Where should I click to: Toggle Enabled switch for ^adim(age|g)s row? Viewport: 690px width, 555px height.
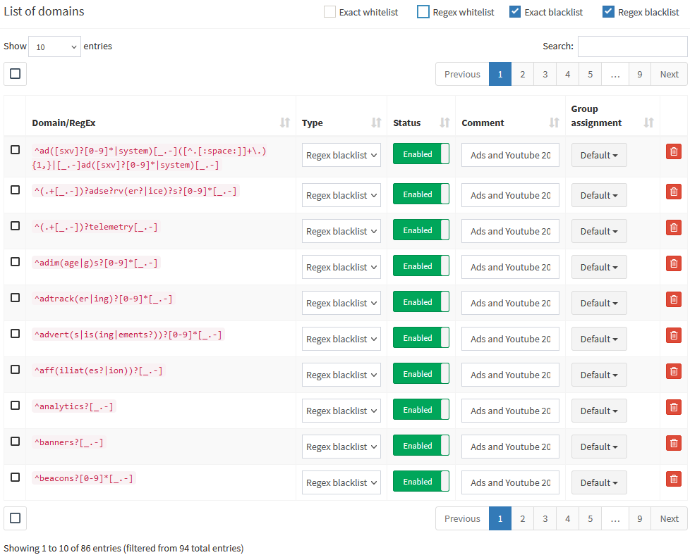point(421,266)
